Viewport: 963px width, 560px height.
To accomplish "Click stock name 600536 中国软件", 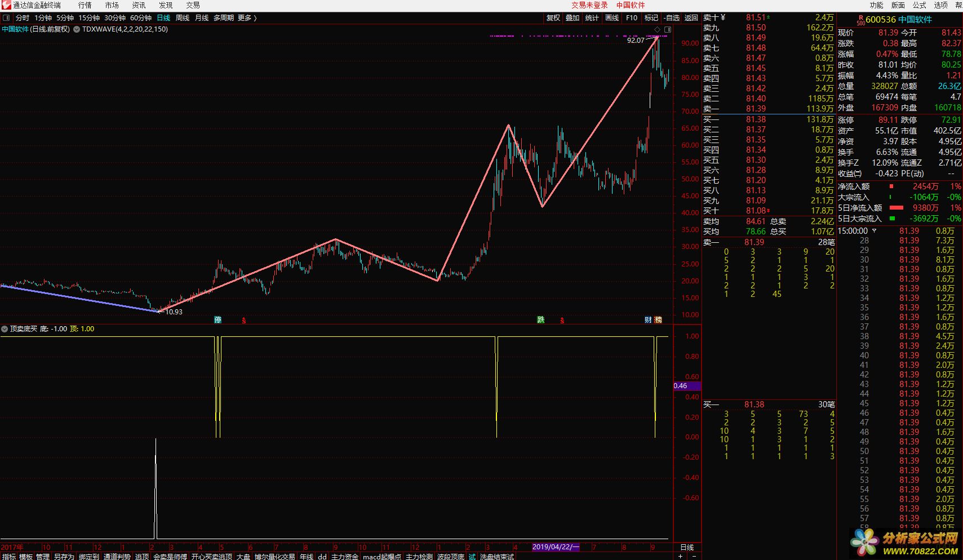I will [899, 20].
